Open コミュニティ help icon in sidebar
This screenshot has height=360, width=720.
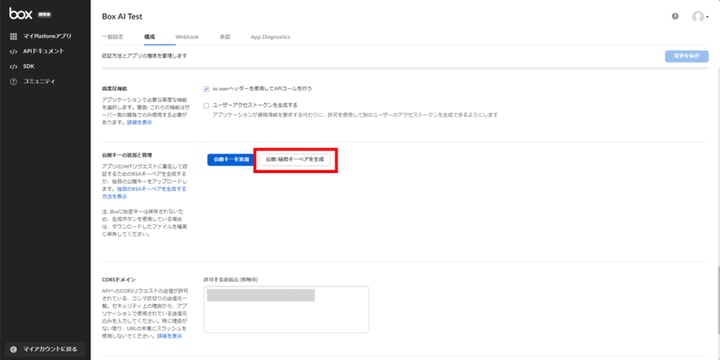(x=13, y=82)
